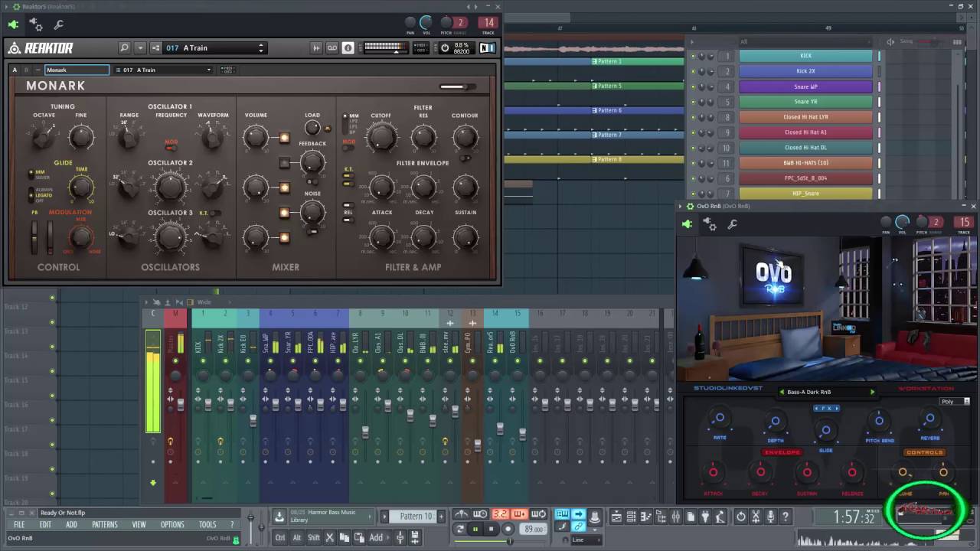Click the paste icon in shortcut bar
The image size is (980, 551).
[358, 538]
